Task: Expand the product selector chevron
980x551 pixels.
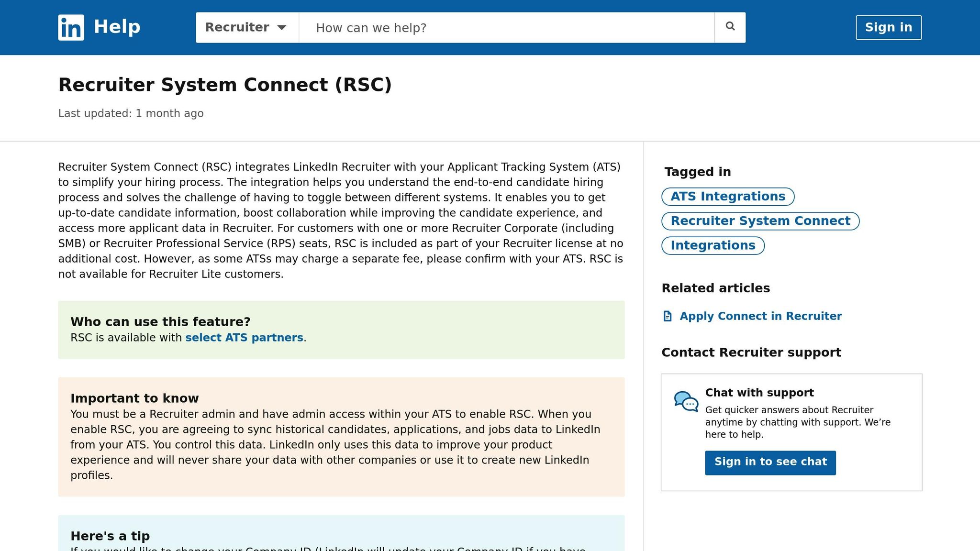Action: click(x=282, y=28)
